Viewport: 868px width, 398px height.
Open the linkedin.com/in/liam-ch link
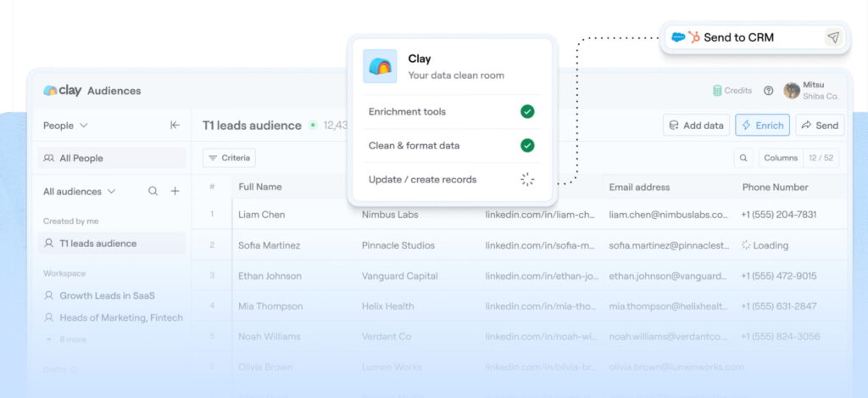point(540,215)
